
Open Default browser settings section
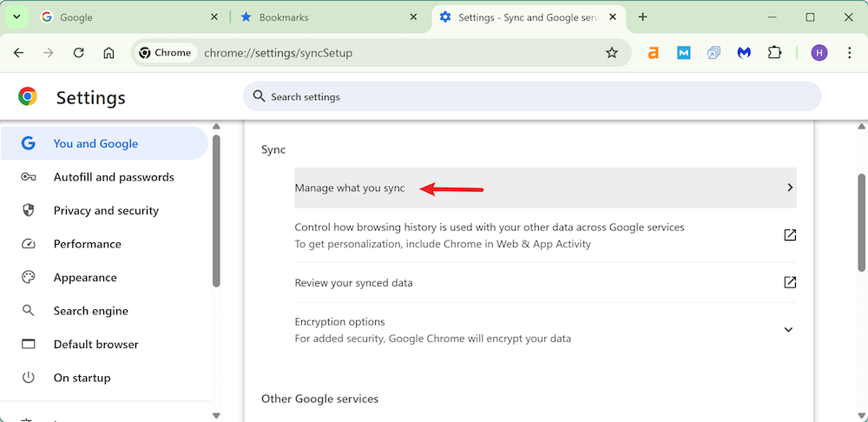104,345
